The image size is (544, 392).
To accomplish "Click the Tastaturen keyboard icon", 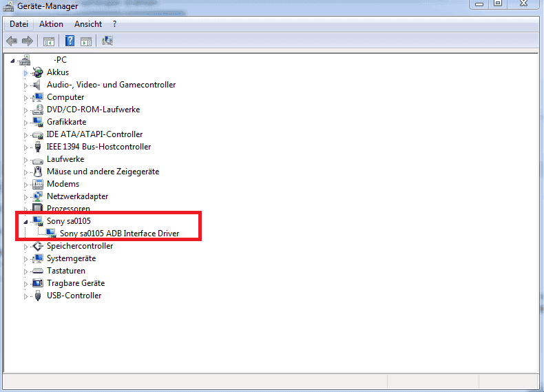I will [x=37, y=271].
